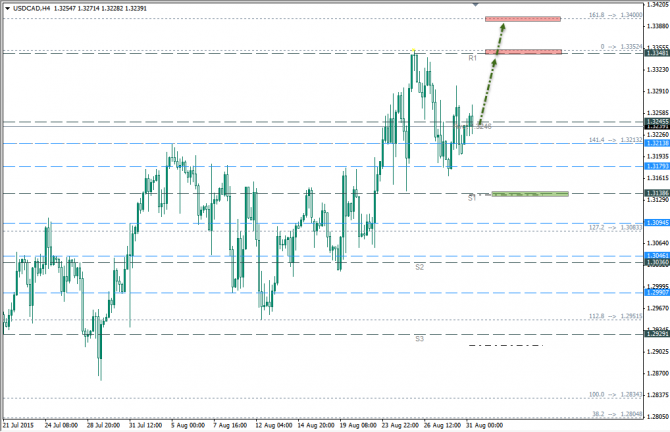Click the blue 1.32138 price tag
This screenshot has width=670, height=432.
click(657, 143)
